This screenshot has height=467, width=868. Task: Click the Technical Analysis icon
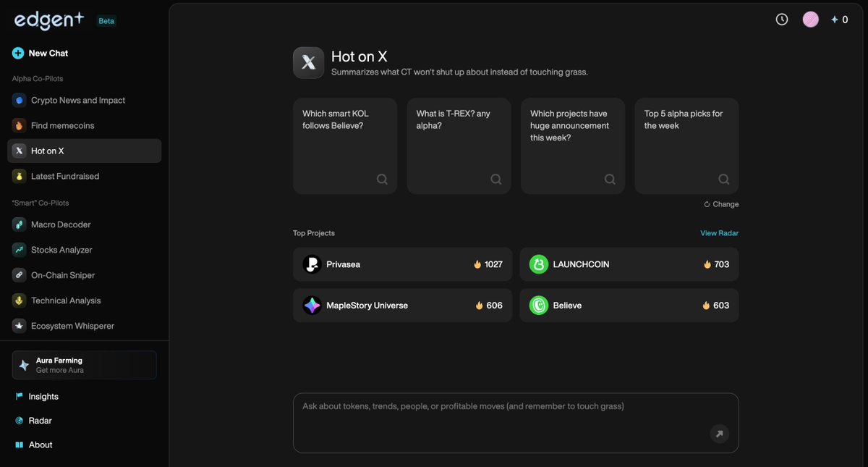19,300
